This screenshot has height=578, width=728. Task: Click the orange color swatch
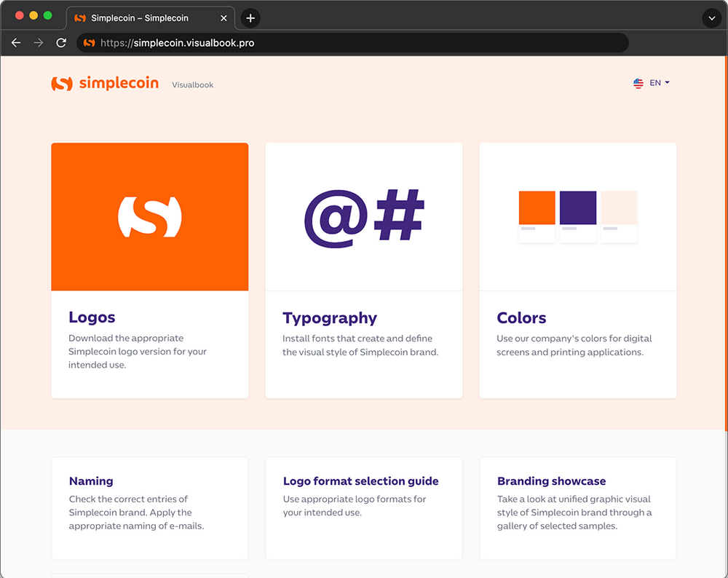click(x=537, y=207)
